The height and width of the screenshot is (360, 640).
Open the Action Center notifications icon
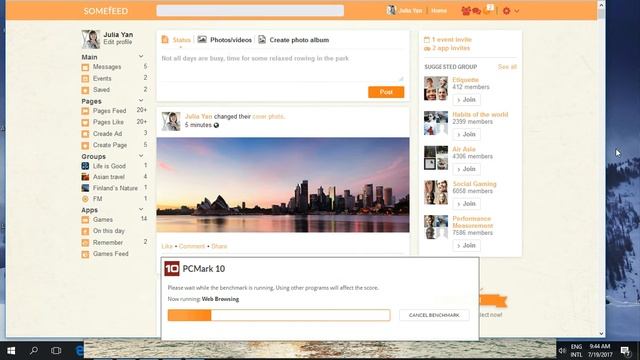coord(625,351)
